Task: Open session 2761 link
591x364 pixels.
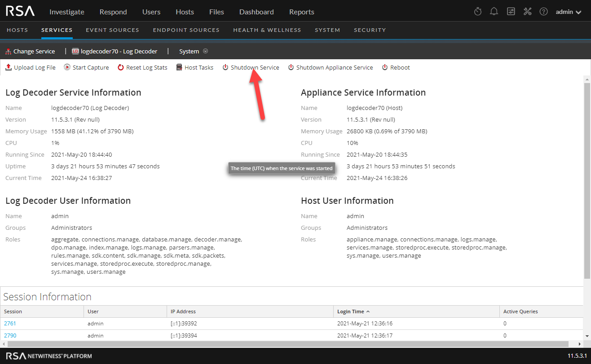Action: pyautogui.click(x=10, y=323)
